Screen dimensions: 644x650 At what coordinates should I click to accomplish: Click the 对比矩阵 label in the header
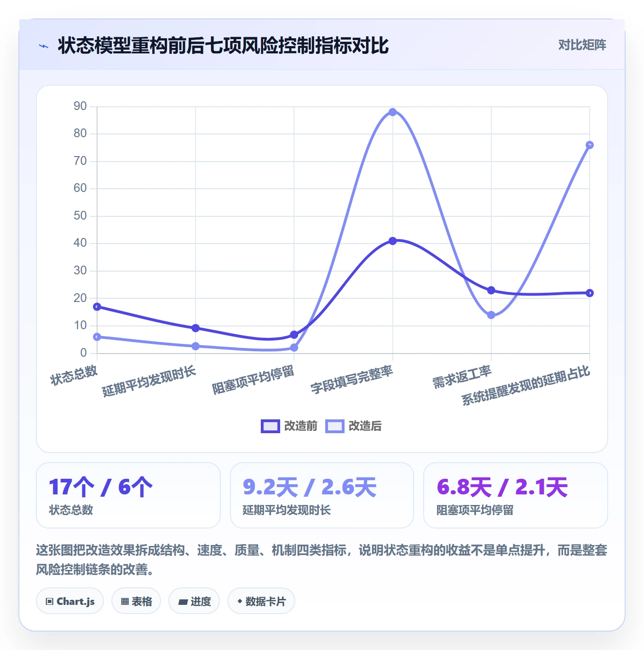[582, 45]
